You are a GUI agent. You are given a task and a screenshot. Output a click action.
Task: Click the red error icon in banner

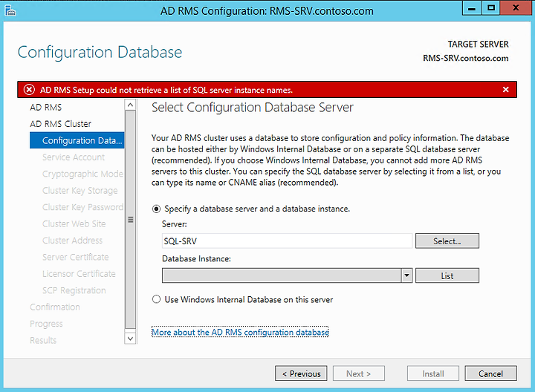click(29, 90)
